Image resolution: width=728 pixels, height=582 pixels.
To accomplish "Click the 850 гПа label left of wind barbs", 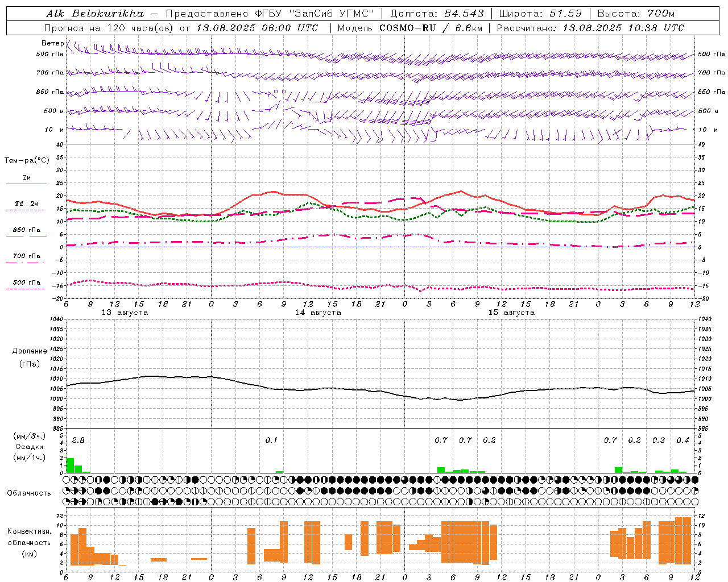I will [x=50, y=92].
